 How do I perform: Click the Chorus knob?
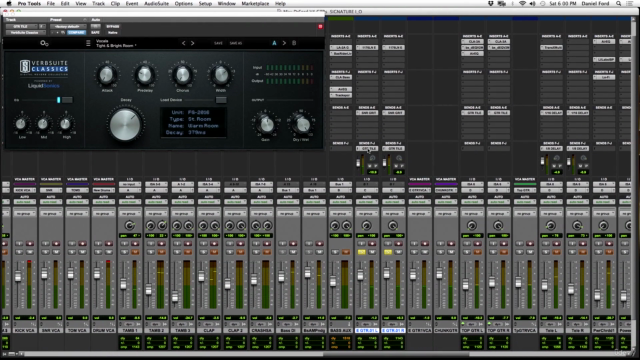[x=182, y=75]
